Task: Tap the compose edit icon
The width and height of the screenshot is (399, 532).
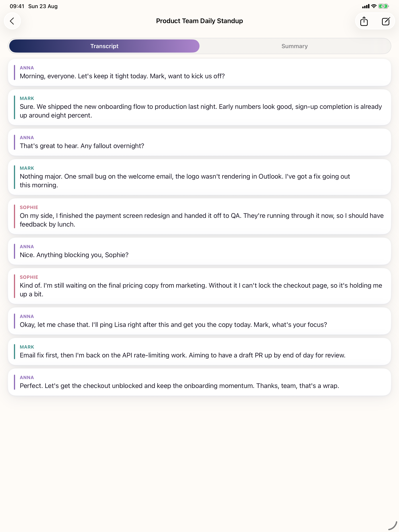Action: pyautogui.click(x=386, y=21)
